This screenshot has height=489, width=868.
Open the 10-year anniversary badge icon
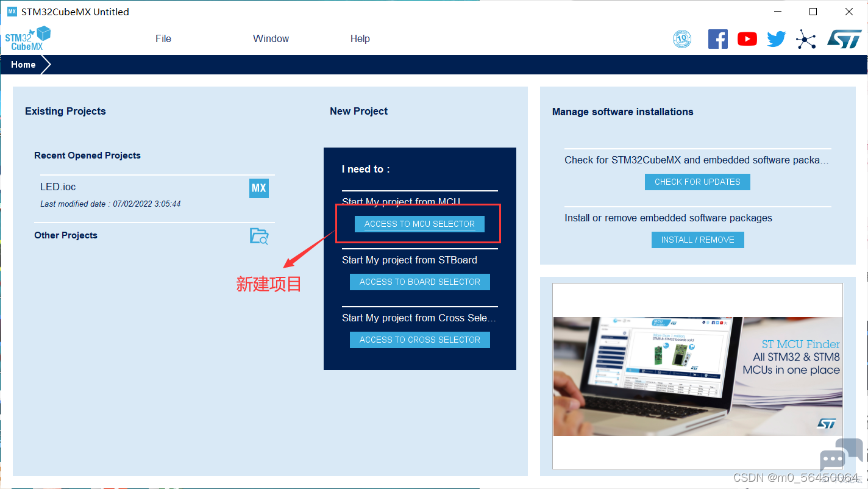coord(682,39)
